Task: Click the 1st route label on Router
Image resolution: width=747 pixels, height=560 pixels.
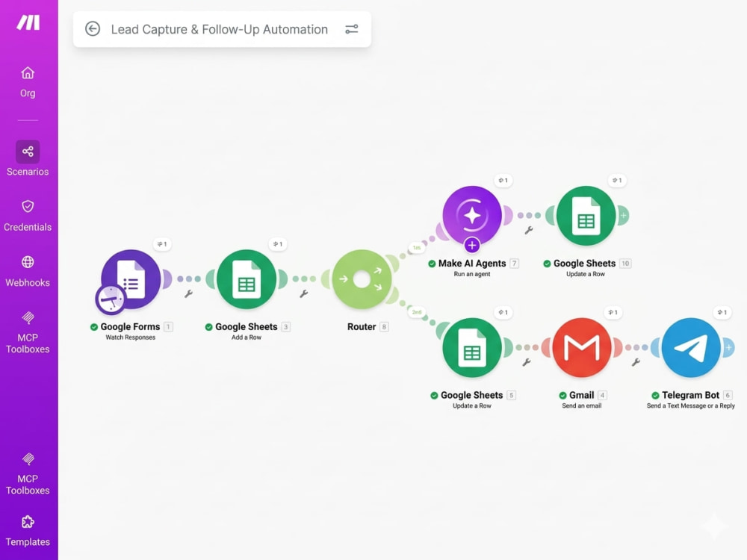Action: click(x=417, y=248)
